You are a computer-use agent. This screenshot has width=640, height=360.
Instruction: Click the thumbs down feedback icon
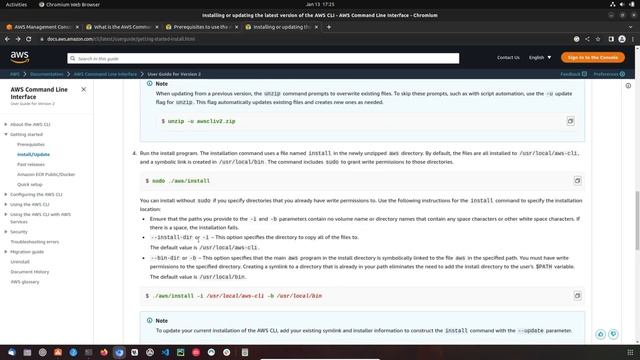click(x=613, y=334)
